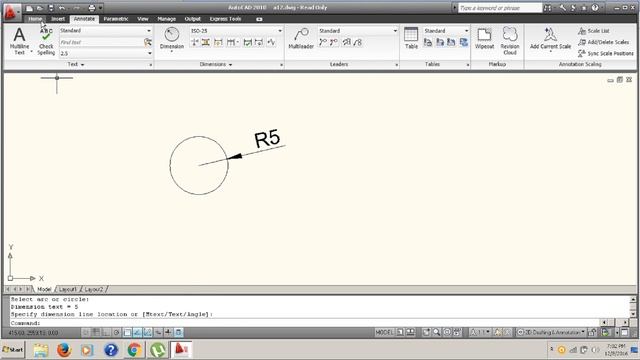The width and height of the screenshot is (640, 360).
Task: Click the Extract Data icon in Tables
Action: click(x=464, y=42)
